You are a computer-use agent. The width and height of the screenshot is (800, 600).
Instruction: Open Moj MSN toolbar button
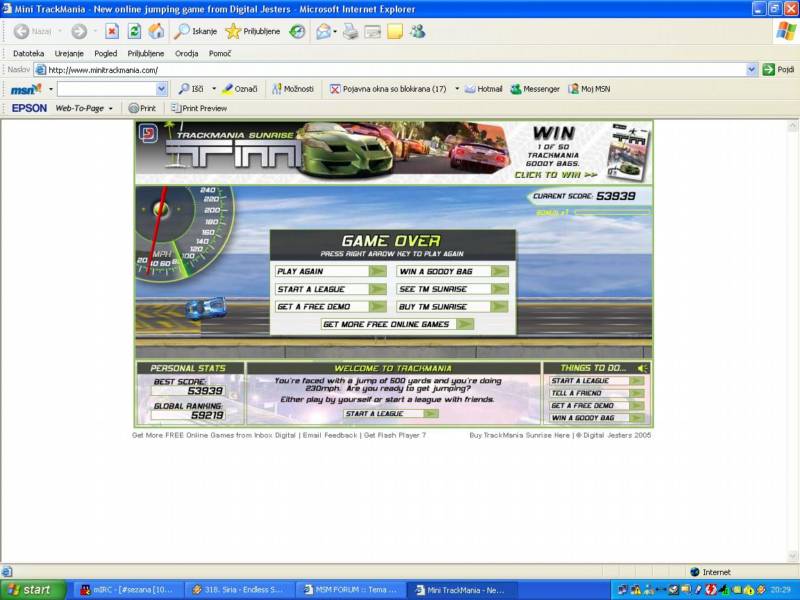tap(589, 89)
